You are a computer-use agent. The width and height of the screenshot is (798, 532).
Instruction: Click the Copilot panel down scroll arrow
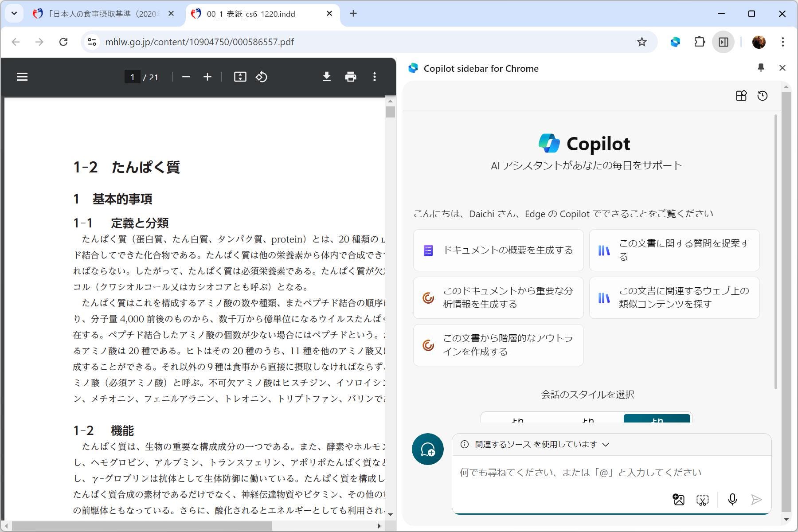click(786, 519)
